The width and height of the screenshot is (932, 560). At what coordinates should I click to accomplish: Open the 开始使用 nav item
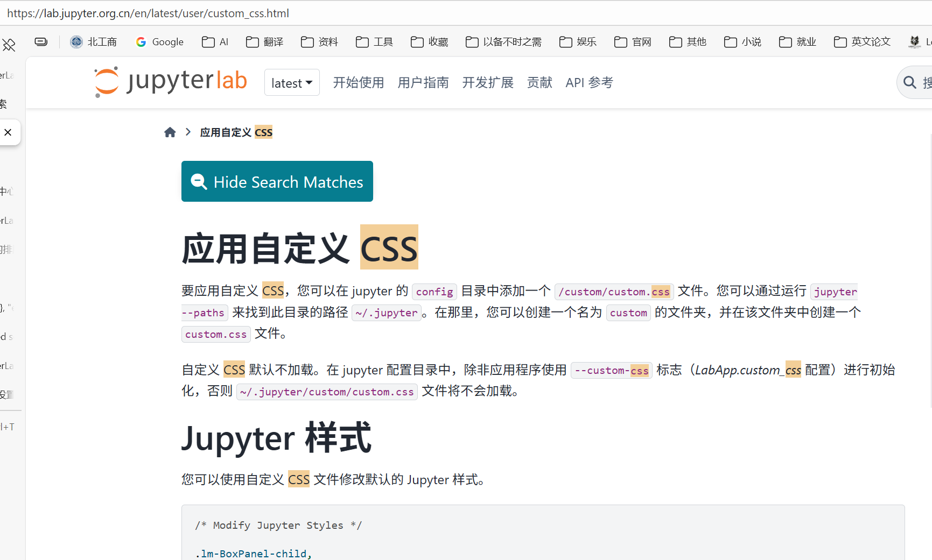[x=359, y=82]
